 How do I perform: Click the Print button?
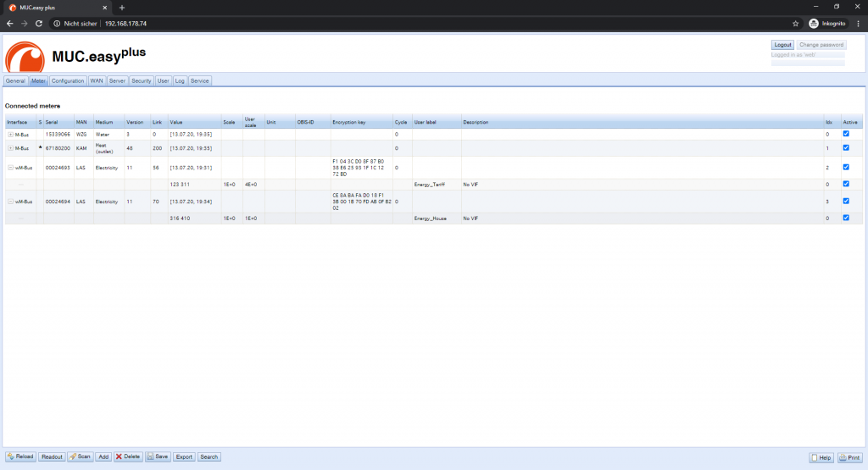tap(849, 458)
